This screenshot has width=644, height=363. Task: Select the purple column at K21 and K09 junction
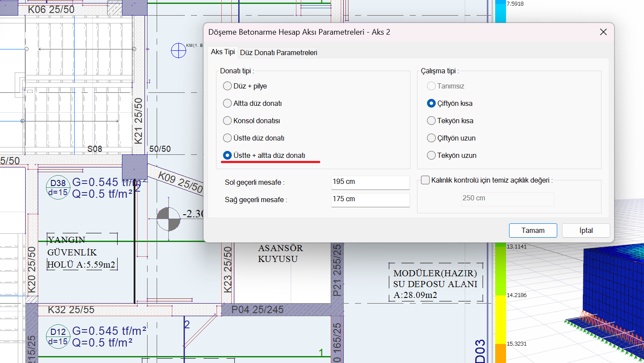pos(135,167)
